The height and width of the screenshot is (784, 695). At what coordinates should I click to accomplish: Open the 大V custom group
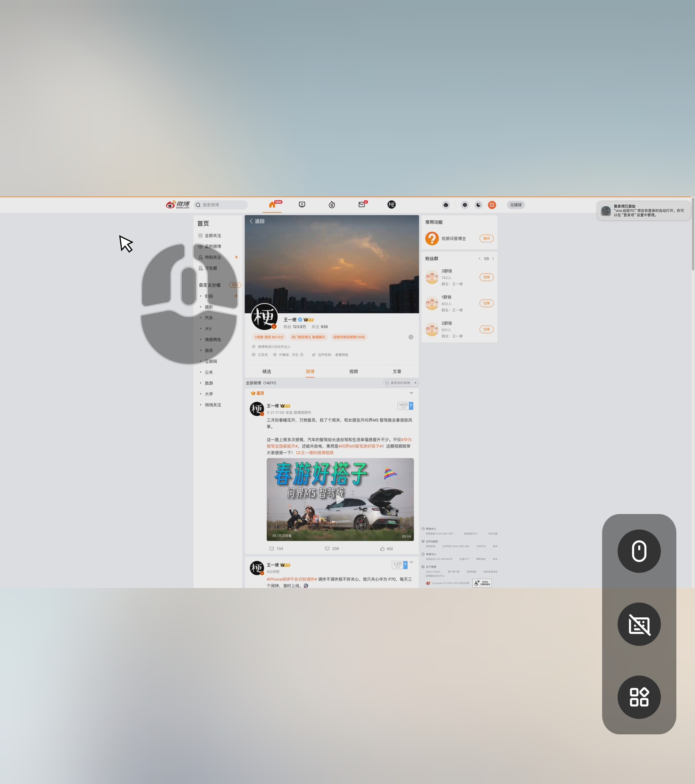[x=208, y=329]
